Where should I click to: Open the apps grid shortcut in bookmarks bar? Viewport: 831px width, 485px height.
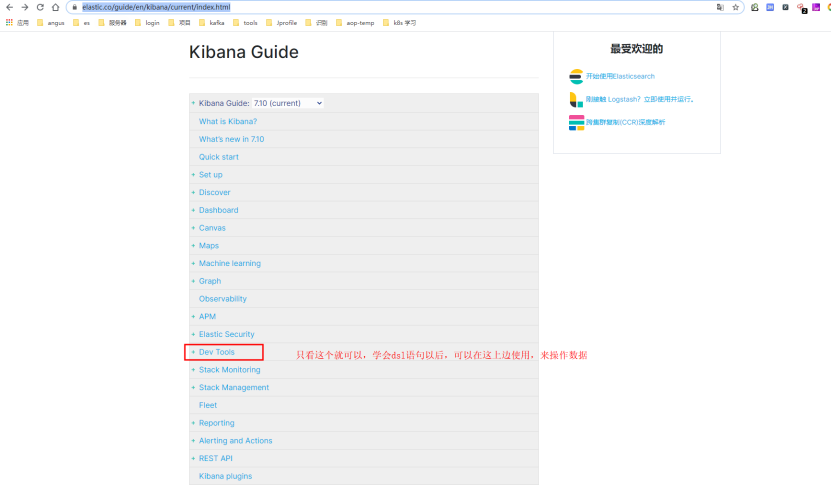coord(9,23)
